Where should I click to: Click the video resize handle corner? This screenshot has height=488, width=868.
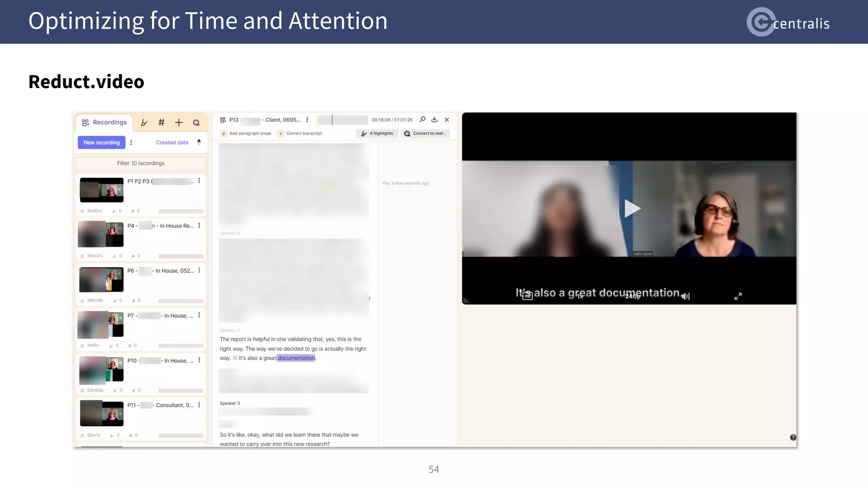[x=466, y=301]
